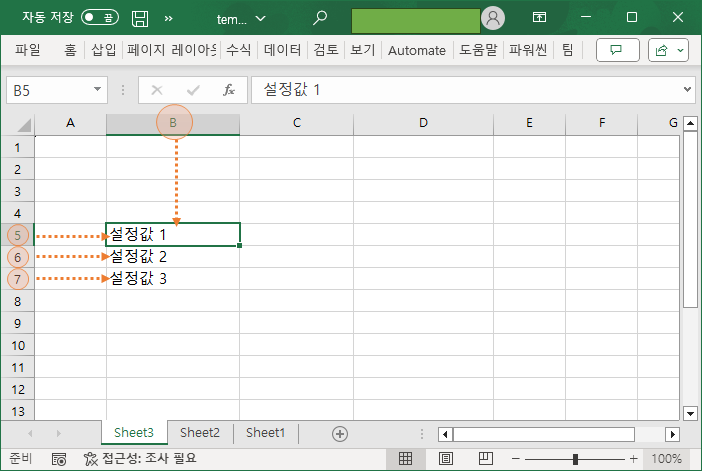The height and width of the screenshot is (471, 702).
Task: Click the Save floppy disk icon
Action: pyautogui.click(x=140, y=18)
